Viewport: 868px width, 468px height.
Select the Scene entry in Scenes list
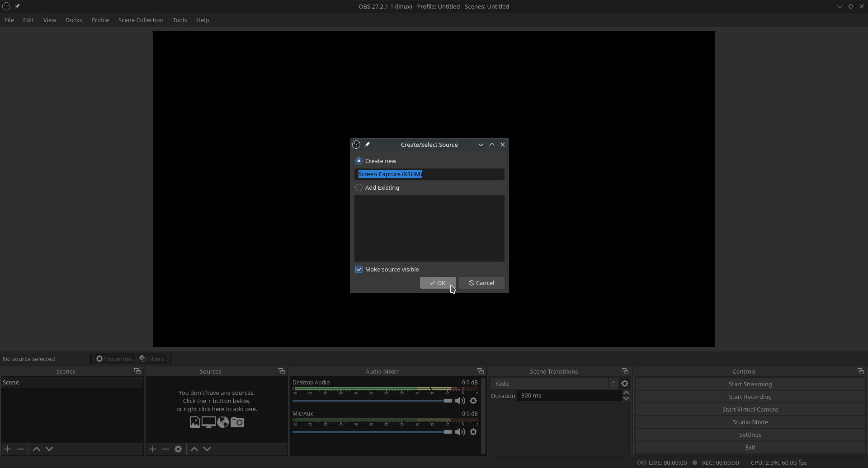pos(72,382)
